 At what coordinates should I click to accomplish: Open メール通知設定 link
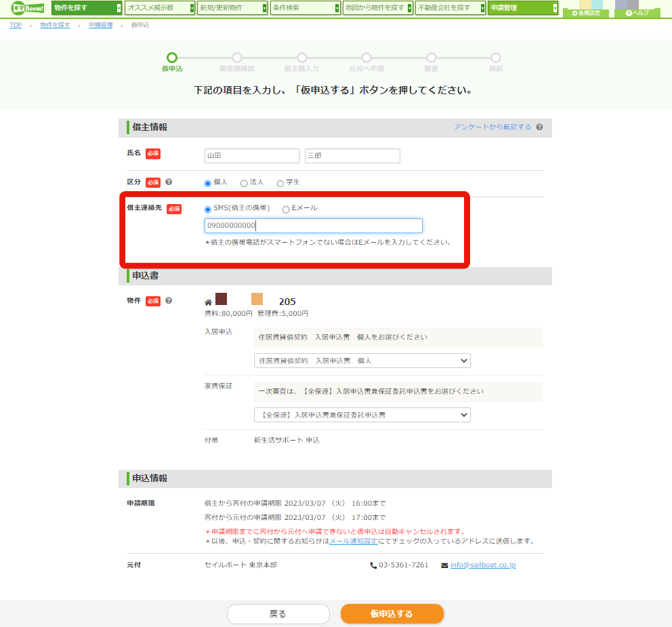click(353, 541)
